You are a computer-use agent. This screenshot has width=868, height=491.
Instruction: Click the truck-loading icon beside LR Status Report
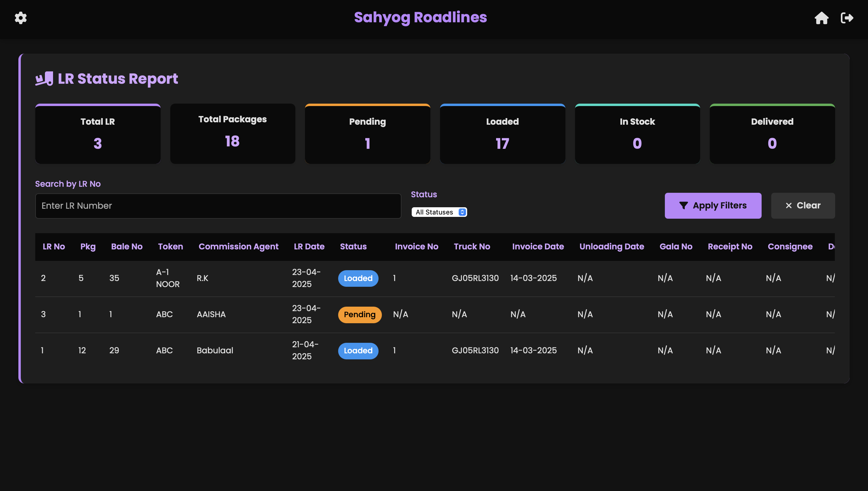point(44,79)
